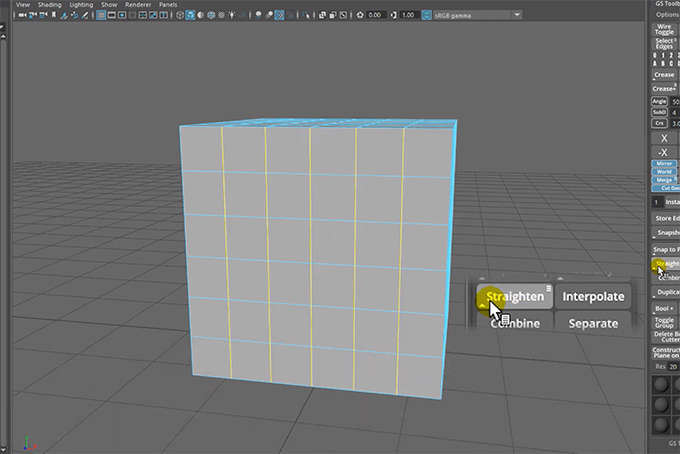Click the Grease Pencil icon

click(85, 15)
